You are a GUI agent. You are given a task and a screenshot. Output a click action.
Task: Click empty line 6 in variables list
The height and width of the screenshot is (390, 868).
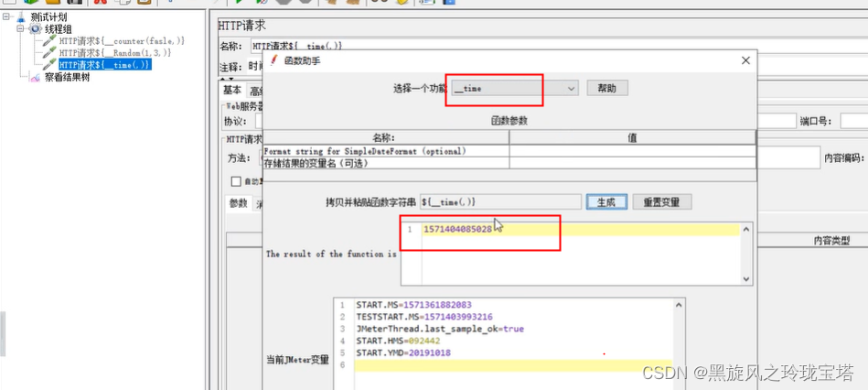[x=513, y=365]
